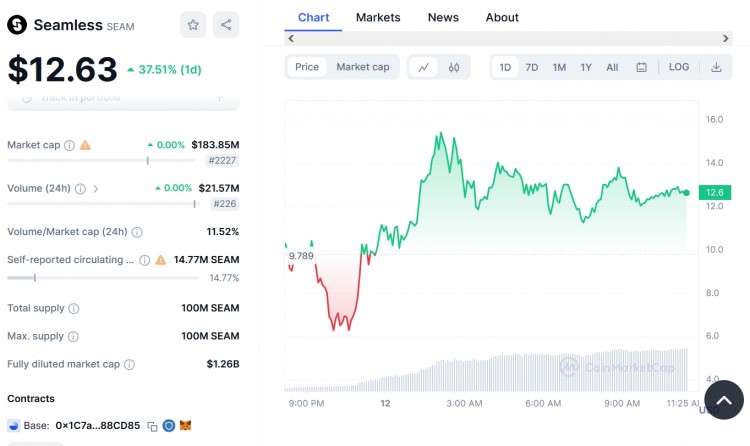The width and height of the screenshot is (750, 446).
Task: Click the Volume (24h) rank slider bar
Action: click(x=102, y=204)
